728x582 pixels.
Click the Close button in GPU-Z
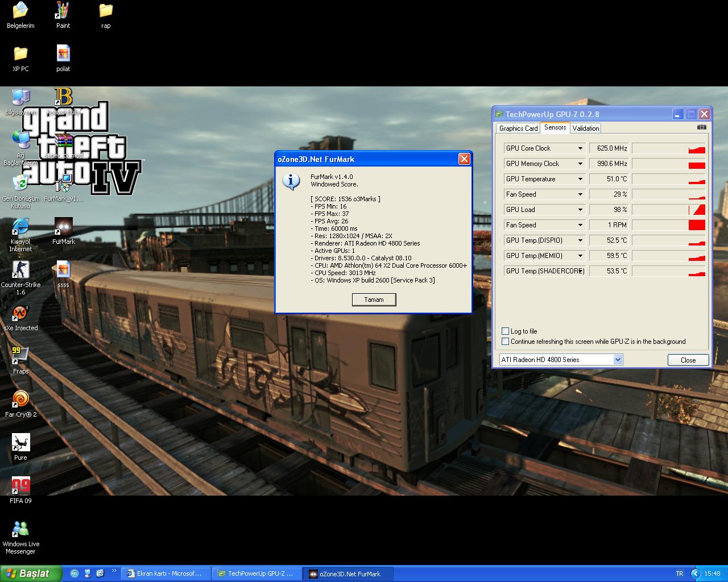[x=688, y=360]
